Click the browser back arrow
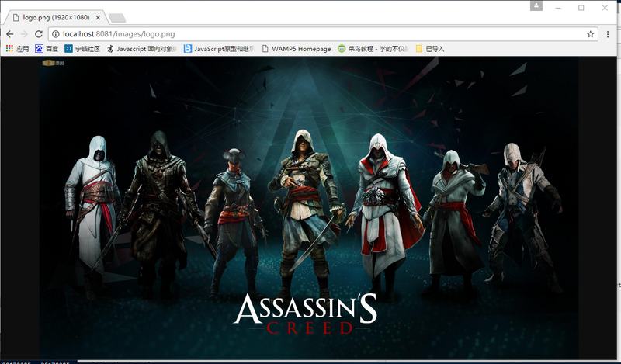The width and height of the screenshot is (621, 364). (10, 34)
